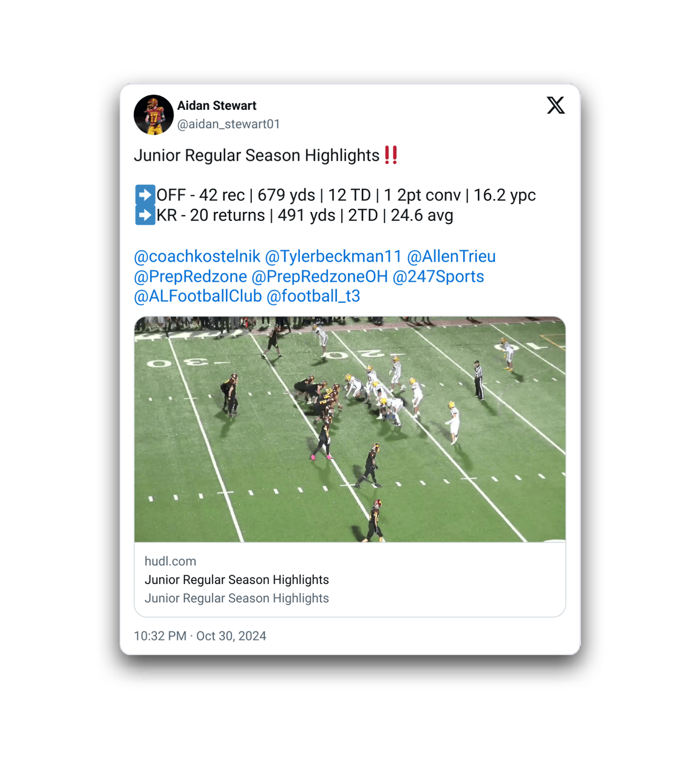
Task: Open Aidan Stewart's profile avatar
Action: 154,115
